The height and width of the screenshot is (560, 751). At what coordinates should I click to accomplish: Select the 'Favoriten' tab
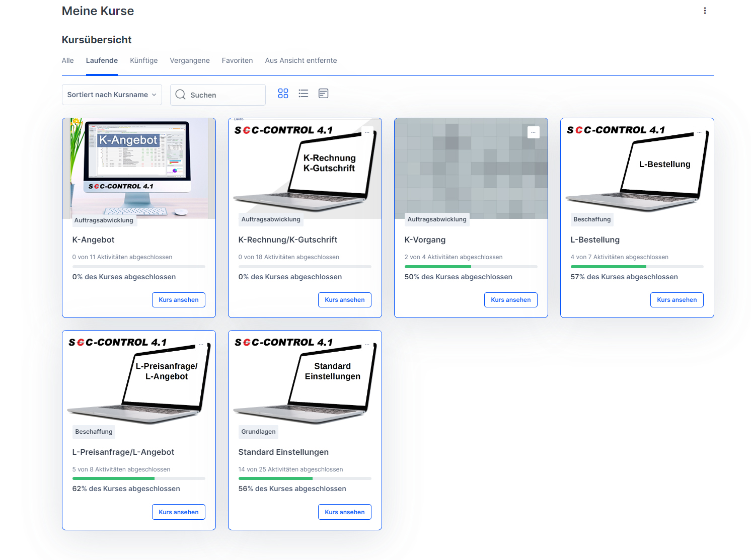[237, 60]
